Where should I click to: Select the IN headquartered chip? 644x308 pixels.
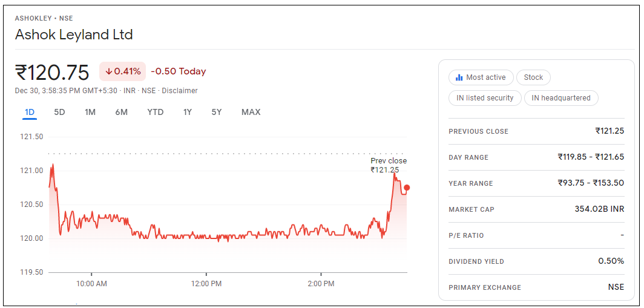pos(561,98)
